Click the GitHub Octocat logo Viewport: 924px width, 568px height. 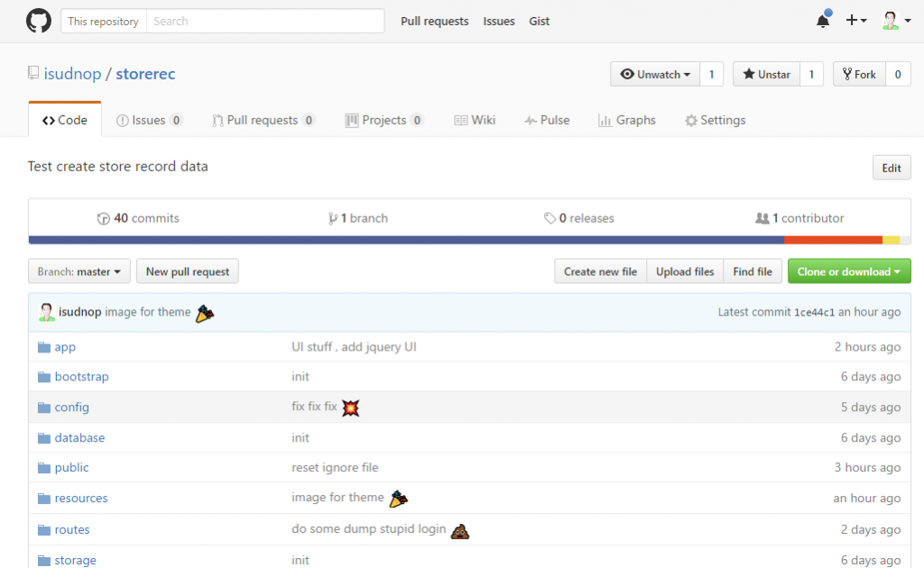click(x=39, y=21)
